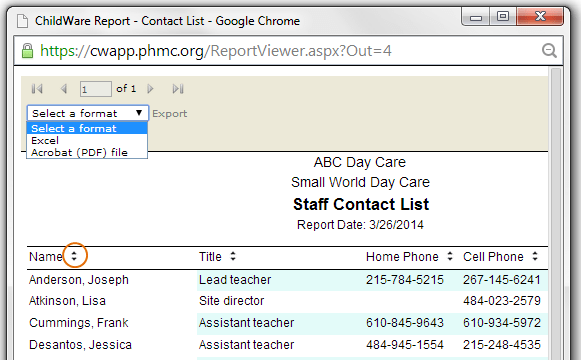Click the vertical scrollbar
Screen dimensions: 581x360
(556, 213)
